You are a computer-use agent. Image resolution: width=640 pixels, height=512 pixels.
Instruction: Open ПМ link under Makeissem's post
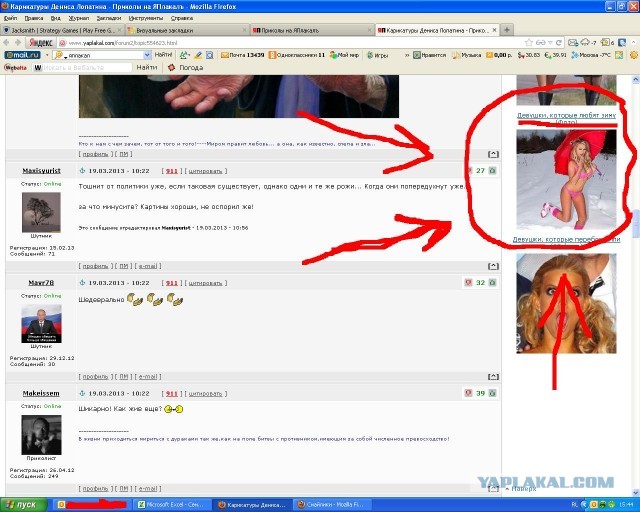click(x=123, y=488)
